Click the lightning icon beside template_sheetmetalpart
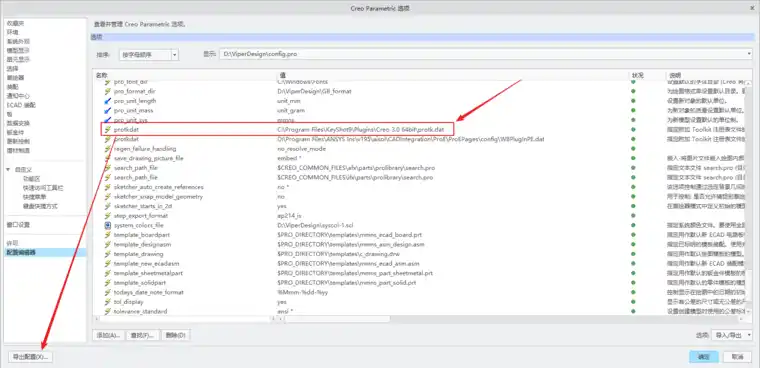Screen dimensions: 760x368 click(108, 273)
